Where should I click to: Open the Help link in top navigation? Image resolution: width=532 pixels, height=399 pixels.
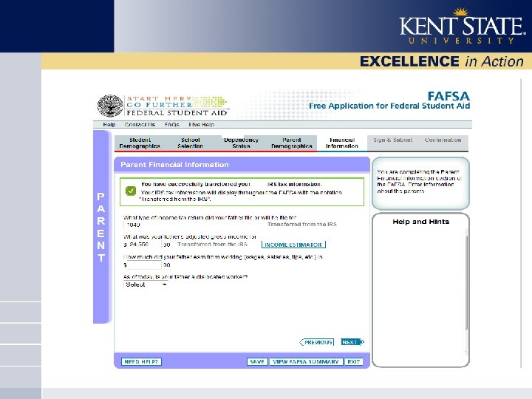pyautogui.click(x=109, y=125)
